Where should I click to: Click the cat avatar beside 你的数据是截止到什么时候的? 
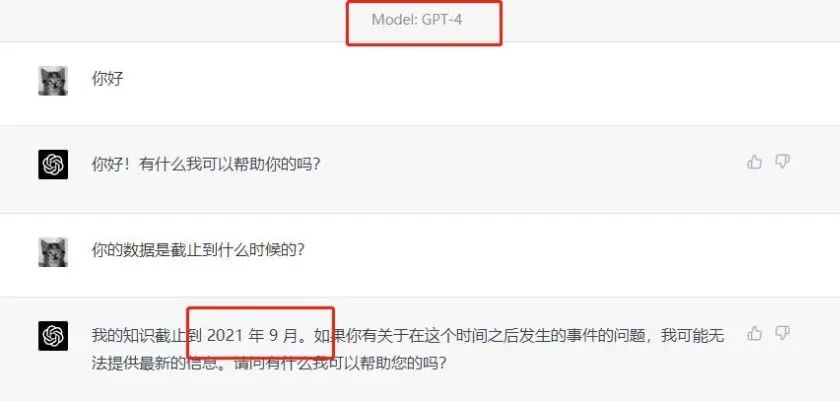pyautogui.click(x=53, y=252)
